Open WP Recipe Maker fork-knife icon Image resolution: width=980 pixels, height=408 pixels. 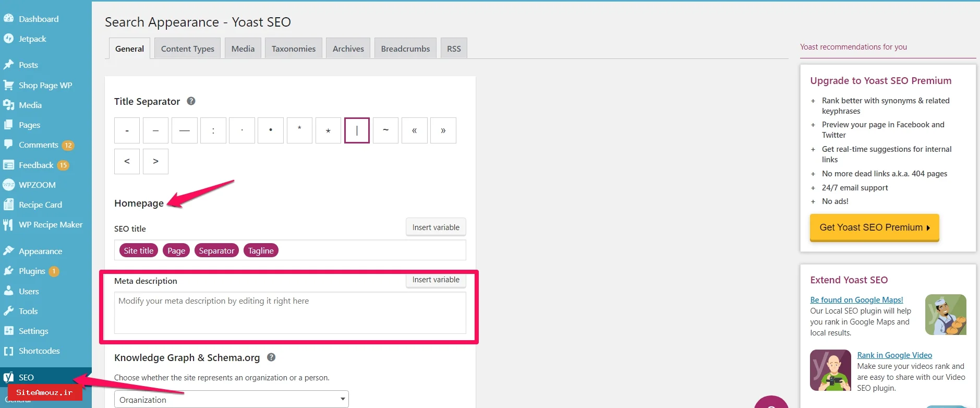pos(8,225)
